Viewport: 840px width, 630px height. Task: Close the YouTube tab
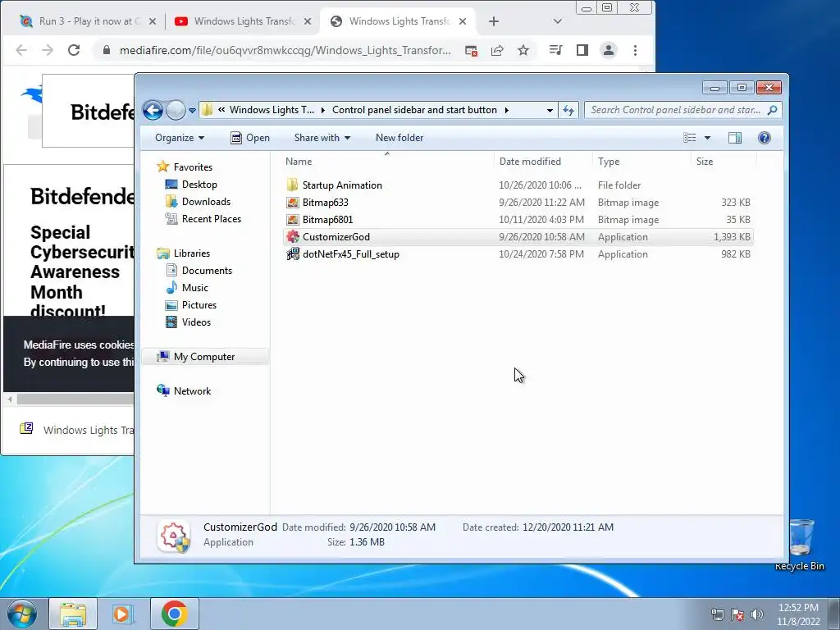point(307,21)
